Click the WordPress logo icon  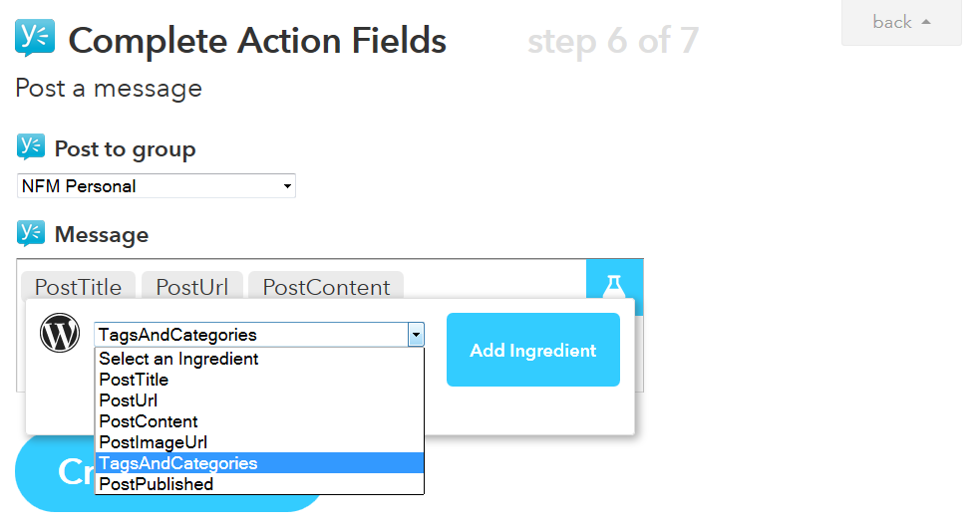point(60,333)
